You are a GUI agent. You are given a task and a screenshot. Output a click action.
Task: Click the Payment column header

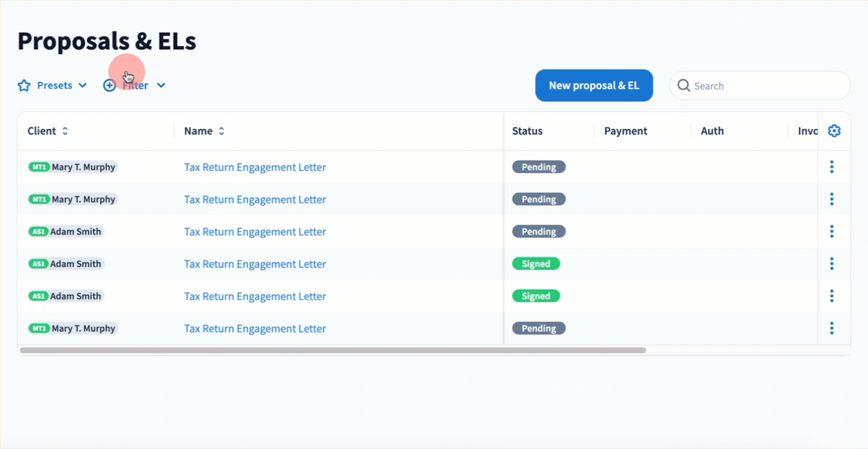[626, 131]
